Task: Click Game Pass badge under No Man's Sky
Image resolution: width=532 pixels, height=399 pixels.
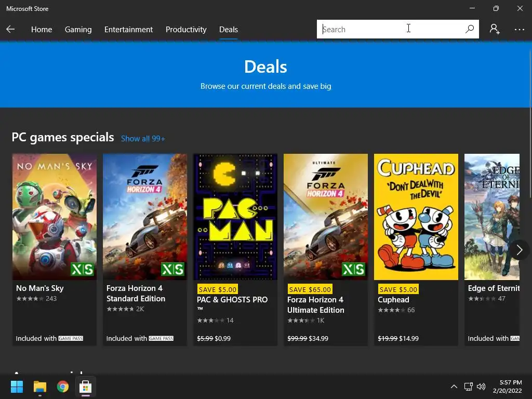Action: (71, 338)
